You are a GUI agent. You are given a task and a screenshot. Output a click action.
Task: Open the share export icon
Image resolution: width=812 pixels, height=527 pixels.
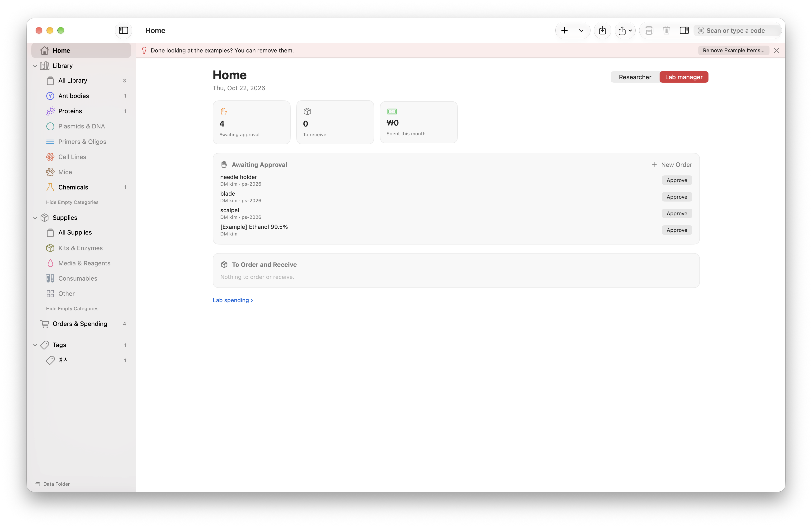(625, 30)
